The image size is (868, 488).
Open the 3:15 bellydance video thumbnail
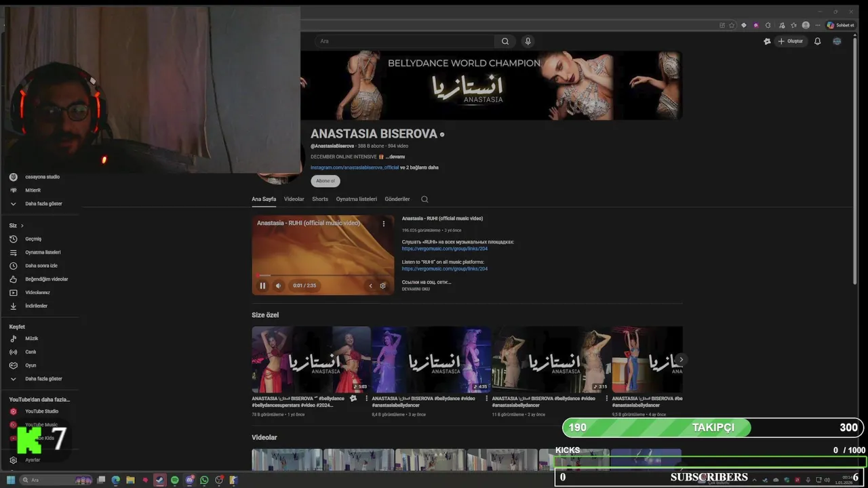coord(551,359)
